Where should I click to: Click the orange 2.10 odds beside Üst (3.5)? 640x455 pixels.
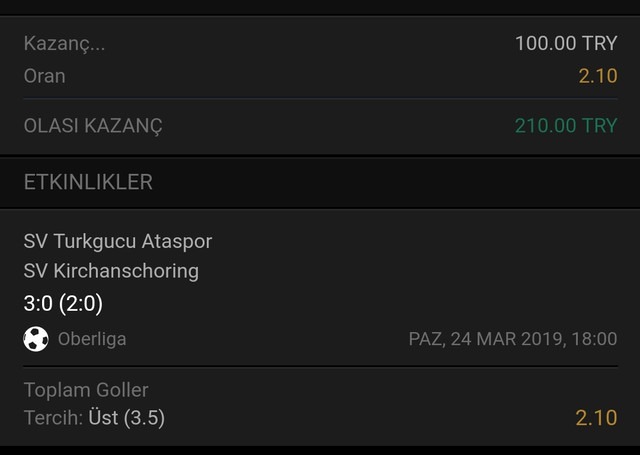click(596, 418)
